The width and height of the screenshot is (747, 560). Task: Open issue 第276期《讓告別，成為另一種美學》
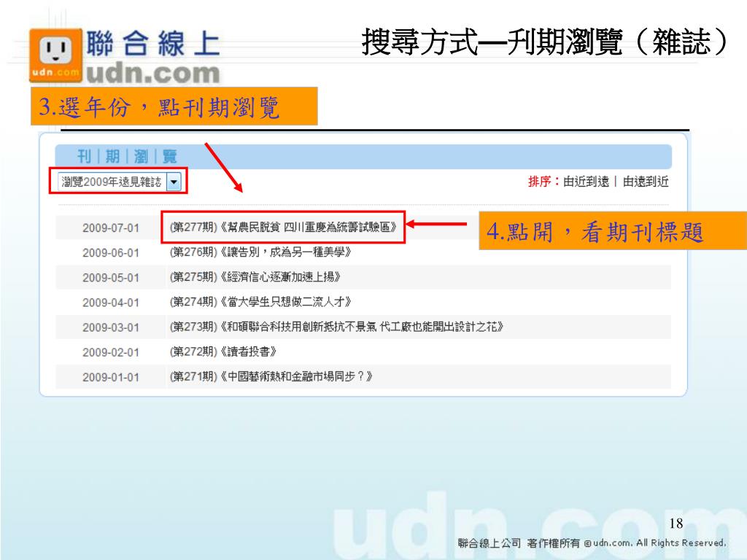click(x=260, y=252)
